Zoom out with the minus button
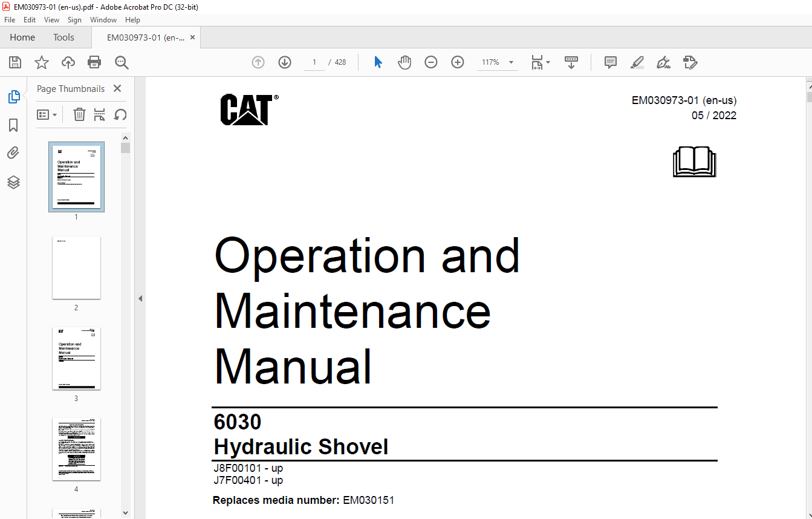 (431, 62)
